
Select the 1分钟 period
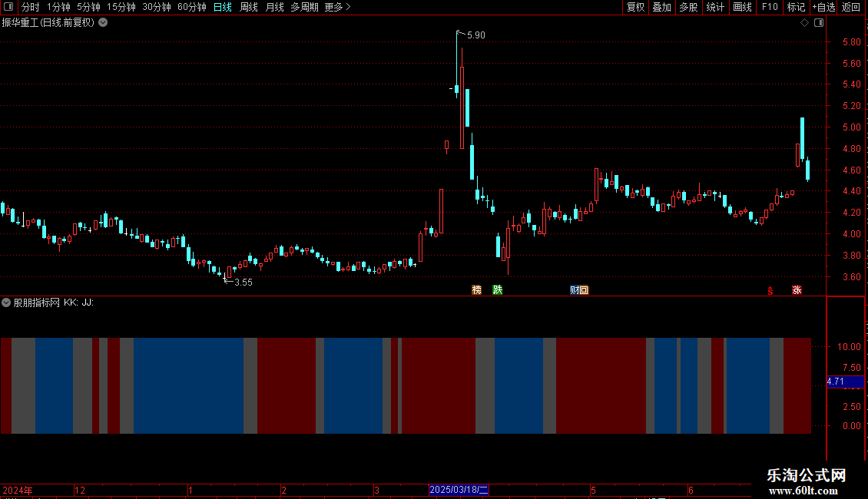58,7
